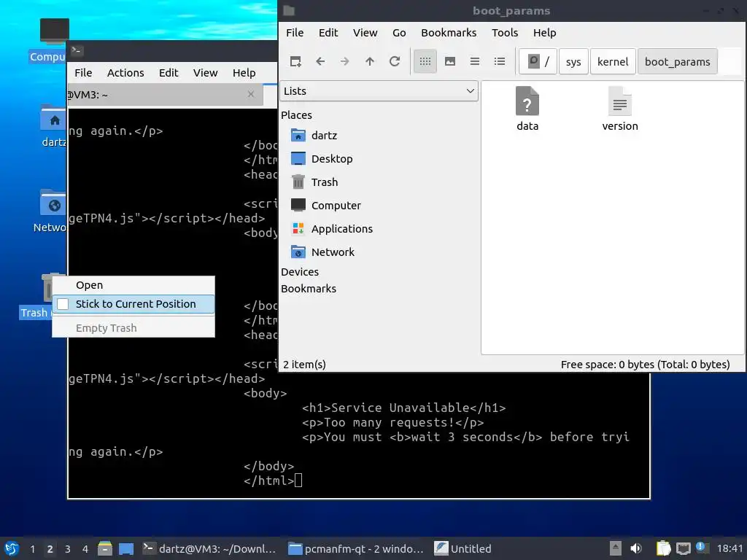
Task: Open the Go menu
Action: click(x=399, y=33)
